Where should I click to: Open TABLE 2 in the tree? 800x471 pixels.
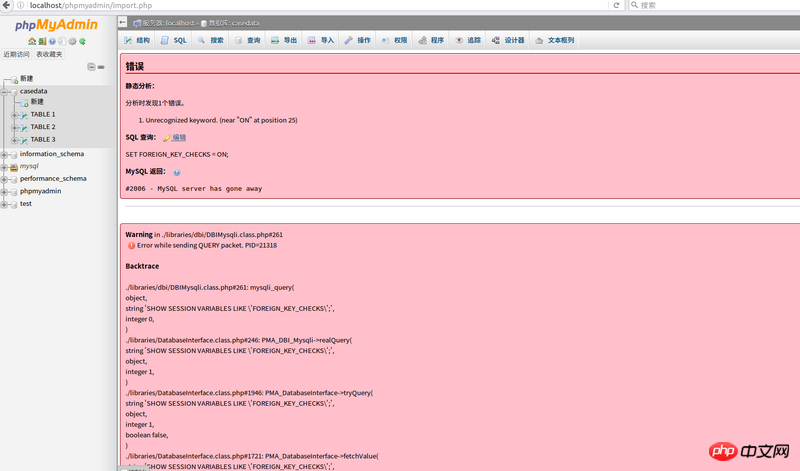coord(43,127)
